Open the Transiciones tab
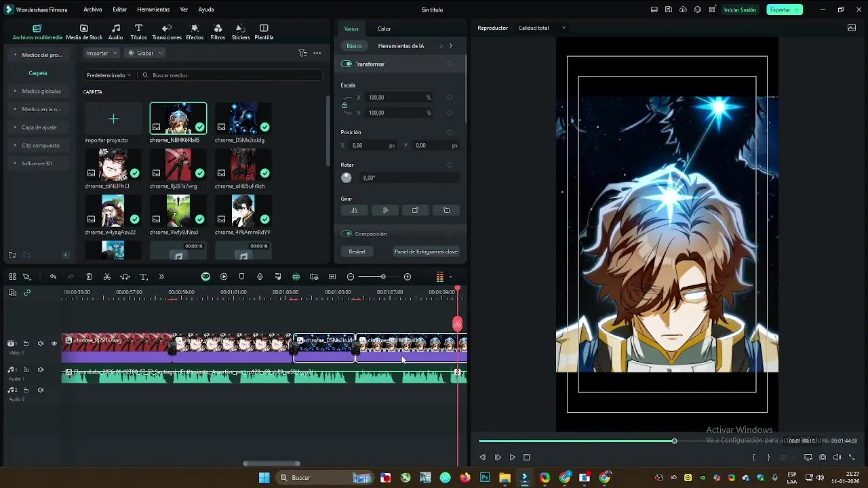 [167, 32]
